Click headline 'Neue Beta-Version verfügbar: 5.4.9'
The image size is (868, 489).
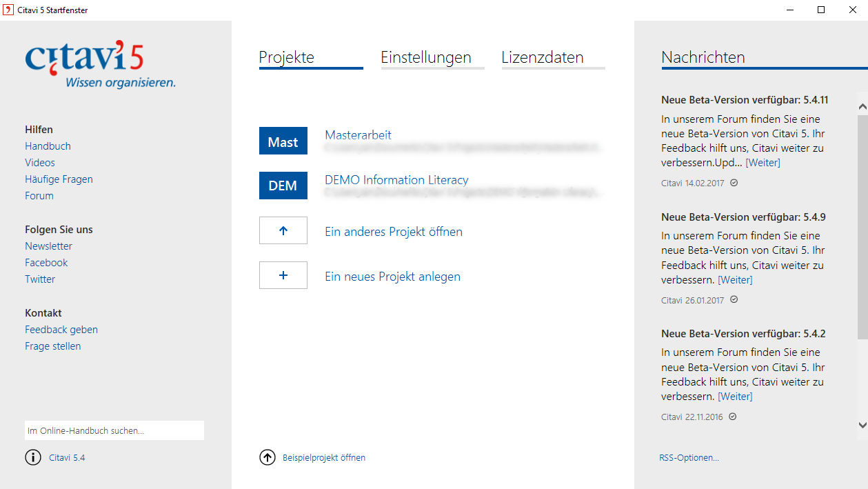743,217
